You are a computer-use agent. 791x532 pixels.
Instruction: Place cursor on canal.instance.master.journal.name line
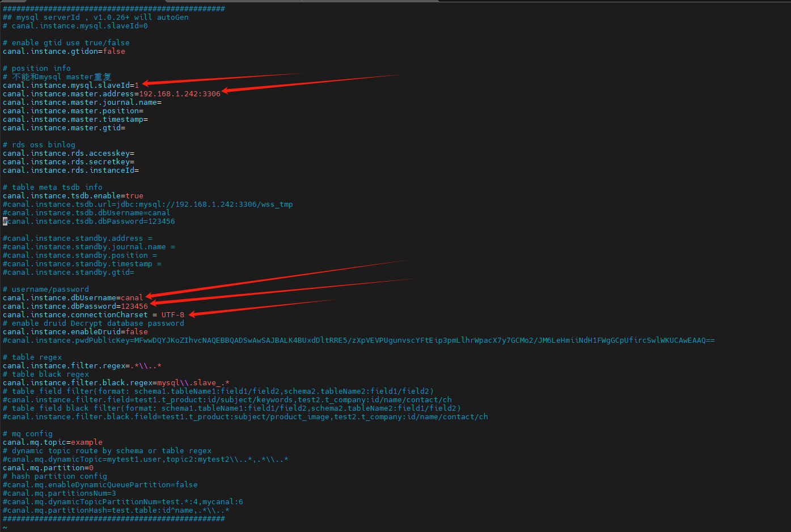[x=82, y=103]
